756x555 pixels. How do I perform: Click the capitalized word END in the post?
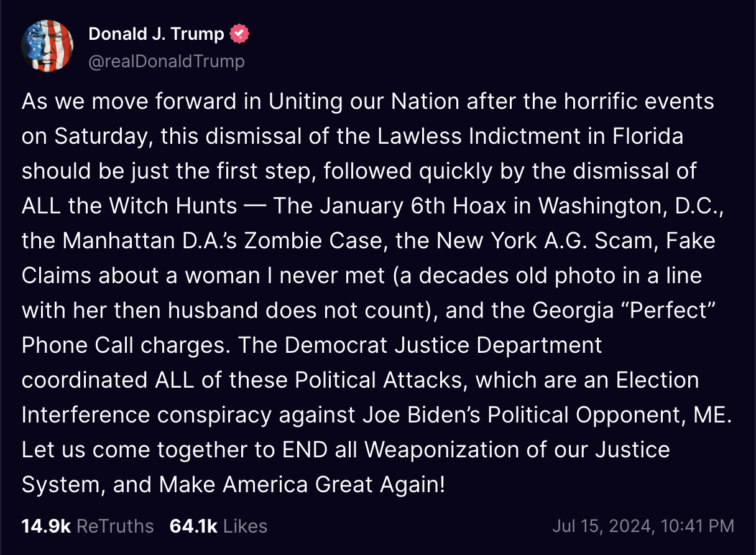[305, 450]
